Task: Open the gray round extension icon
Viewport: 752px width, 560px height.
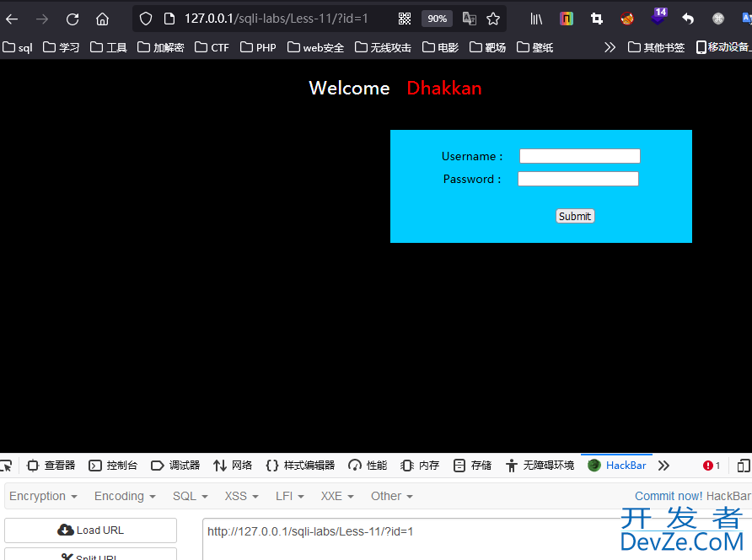Action: point(718,19)
